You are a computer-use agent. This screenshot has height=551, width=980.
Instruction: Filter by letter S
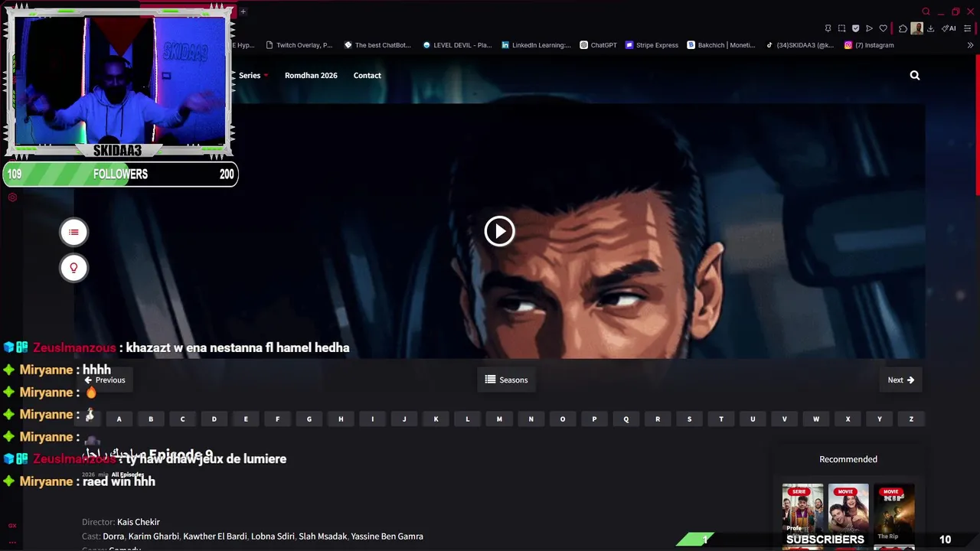point(689,419)
